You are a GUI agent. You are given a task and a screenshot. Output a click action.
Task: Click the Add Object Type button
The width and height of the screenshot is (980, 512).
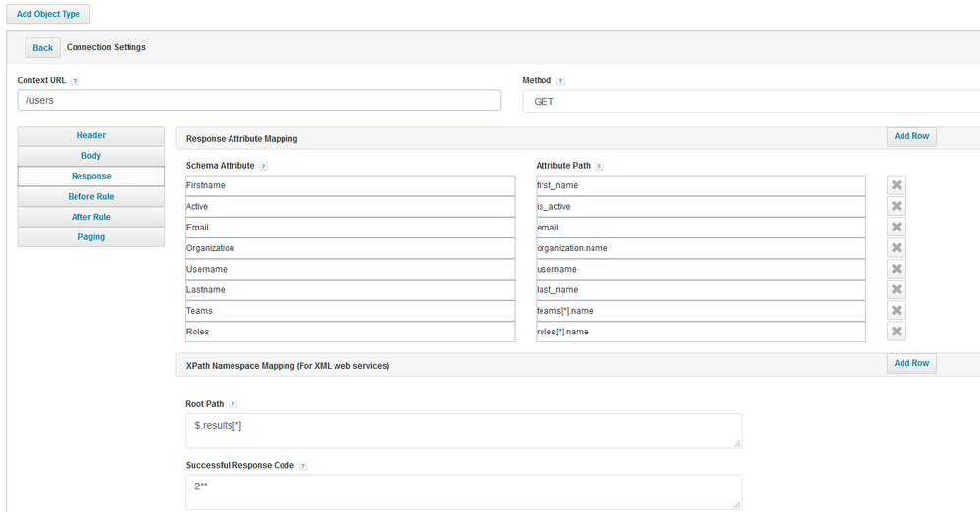pyautogui.click(x=48, y=14)
